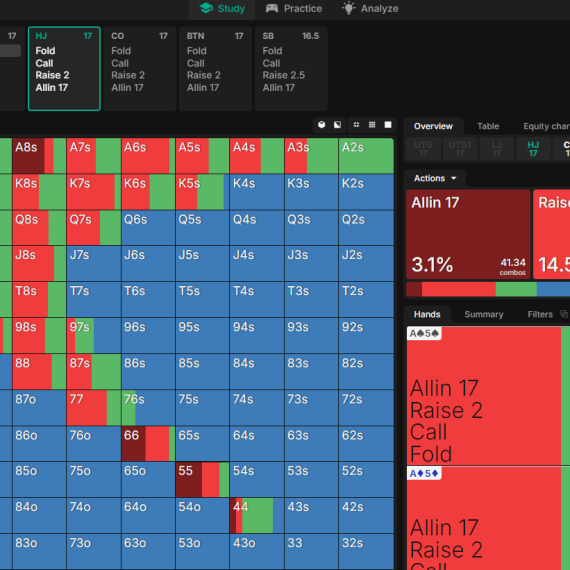Choose Raise 2 in the CO card
The height and width of the screenshot is (570, 570).
pos(128,75)
